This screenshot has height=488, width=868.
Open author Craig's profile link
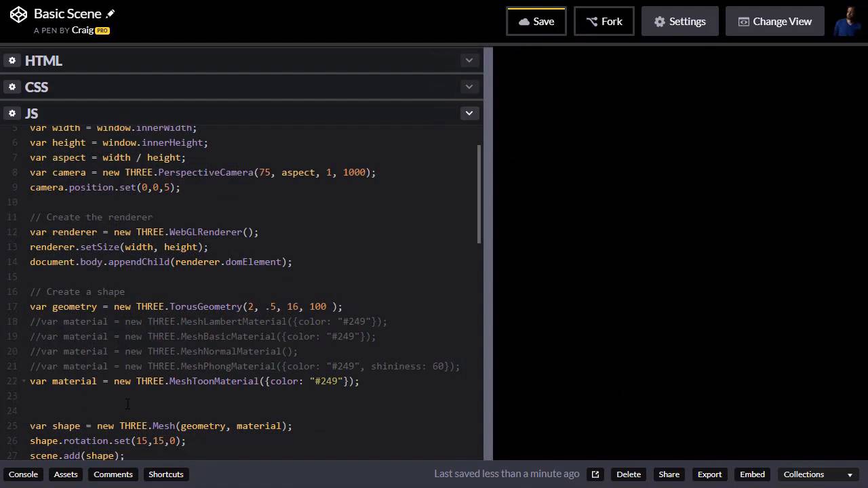(x=83, y=30)
